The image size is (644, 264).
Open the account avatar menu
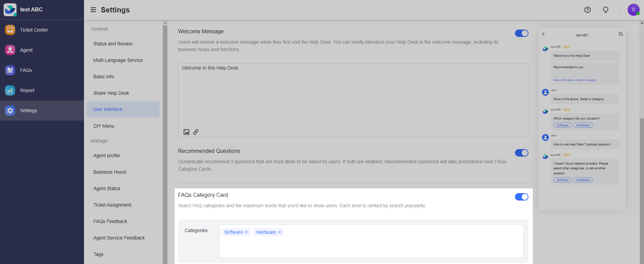pyautogui.click(x=633, y=10)
